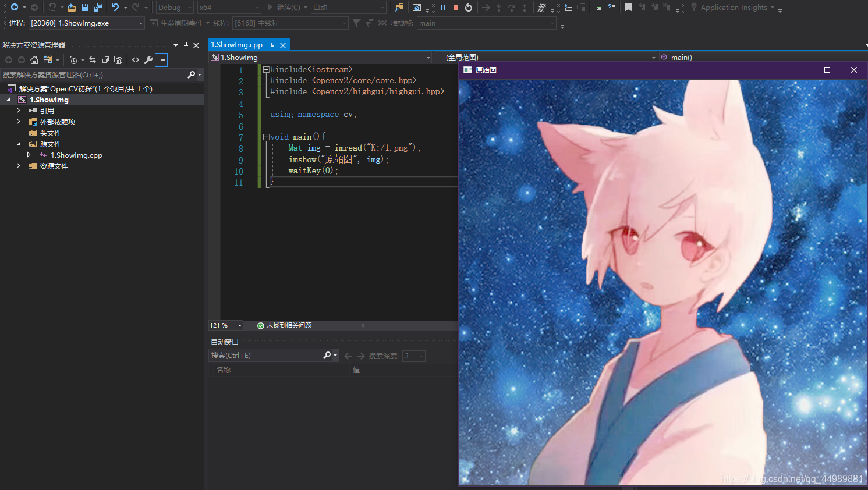Open the Debug configuration dropdown
Image resolution: width=868 pixels, height=490 pixels.
175,8
